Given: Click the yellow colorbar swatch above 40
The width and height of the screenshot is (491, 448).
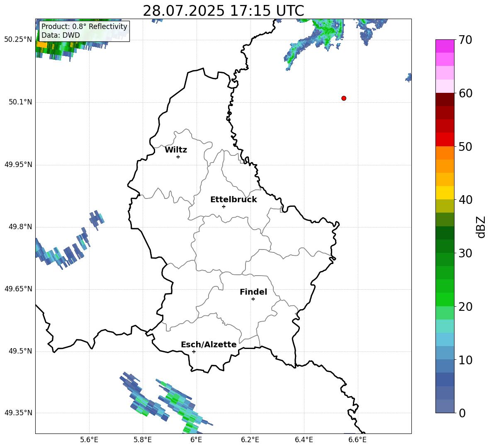Looking at the screenshot, I should pos(445,193).
